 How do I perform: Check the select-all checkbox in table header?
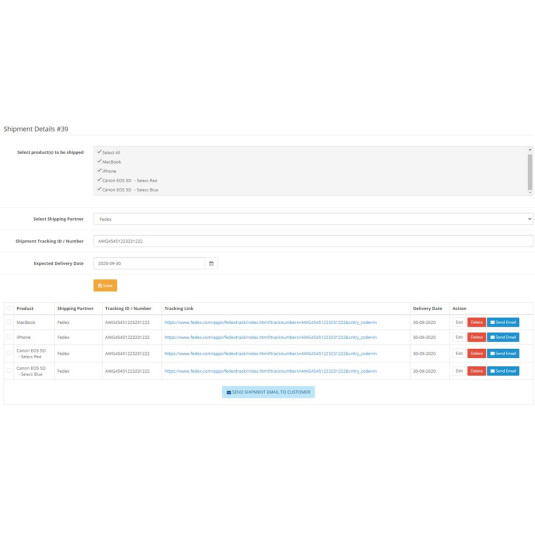click(x=9, y=308)
